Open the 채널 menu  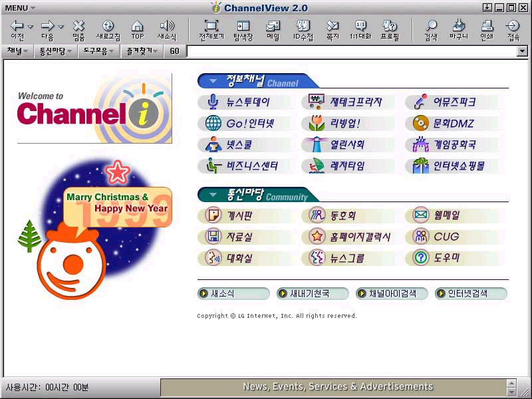[18, 51]
